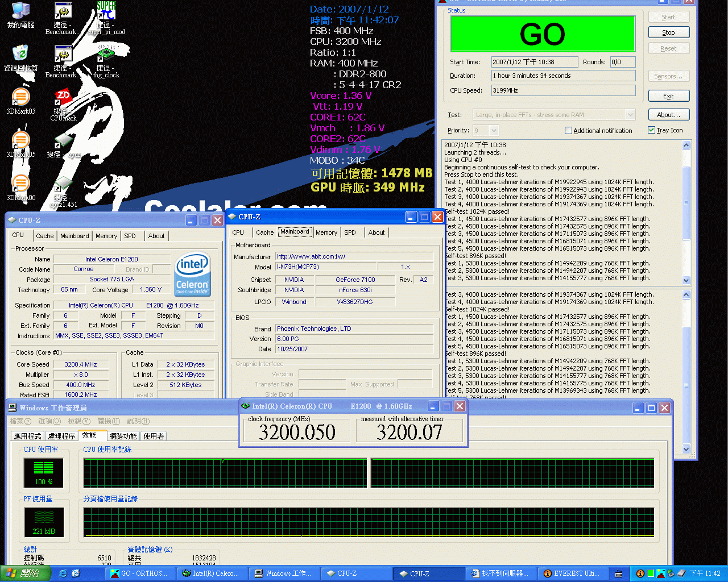Viewport: 728px width, 582px height.
Task: Launch the 3DMark05 desktop shortcut
Action: click(x=20, y=144)
